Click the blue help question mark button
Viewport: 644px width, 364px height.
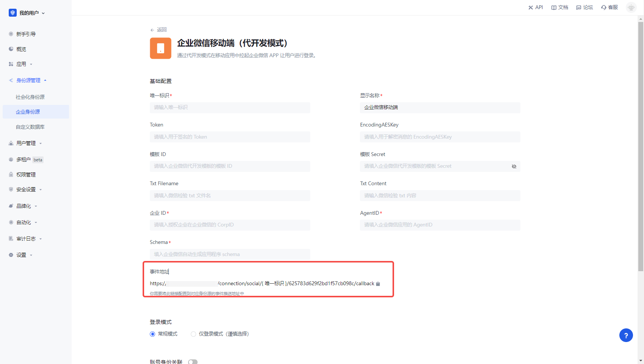(x=626, y=335)
